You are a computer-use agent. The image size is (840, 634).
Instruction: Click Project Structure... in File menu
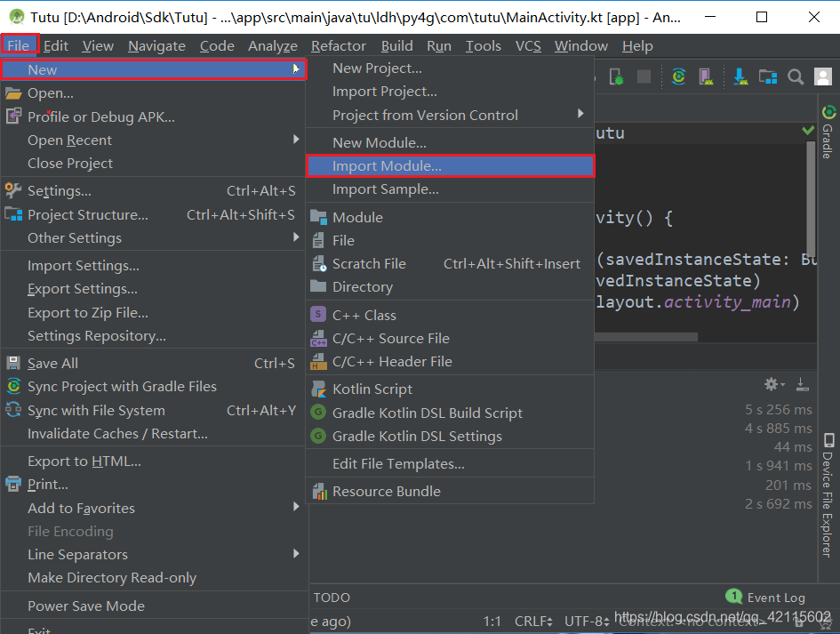pyautogui.click(x=153, y=215)
